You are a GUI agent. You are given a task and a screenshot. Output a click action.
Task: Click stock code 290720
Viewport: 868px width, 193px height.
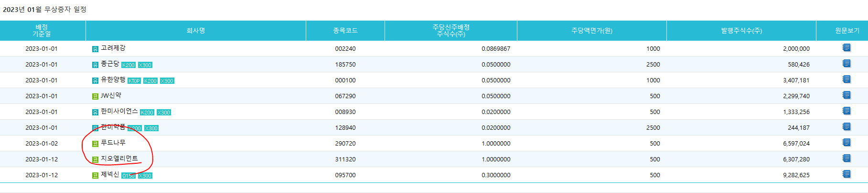[345, 144]
